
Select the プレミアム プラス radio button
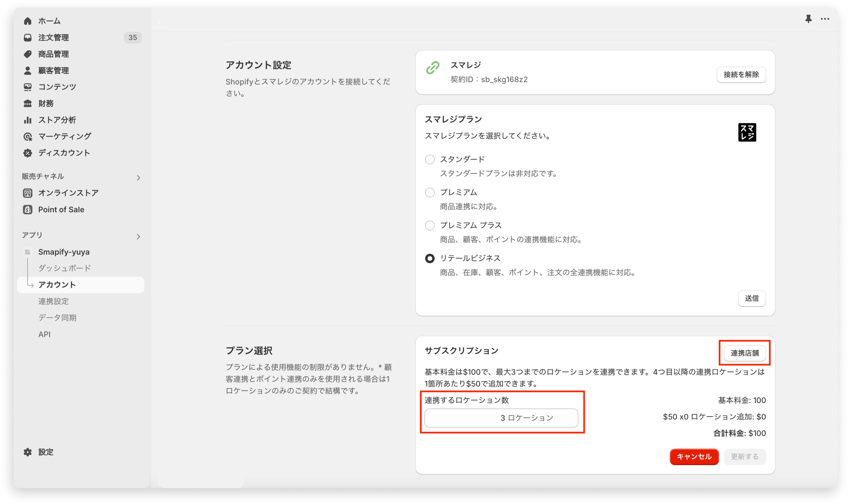430,225
